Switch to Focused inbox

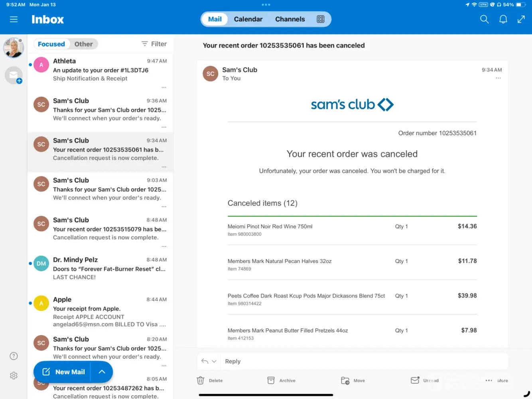point(51,44)
